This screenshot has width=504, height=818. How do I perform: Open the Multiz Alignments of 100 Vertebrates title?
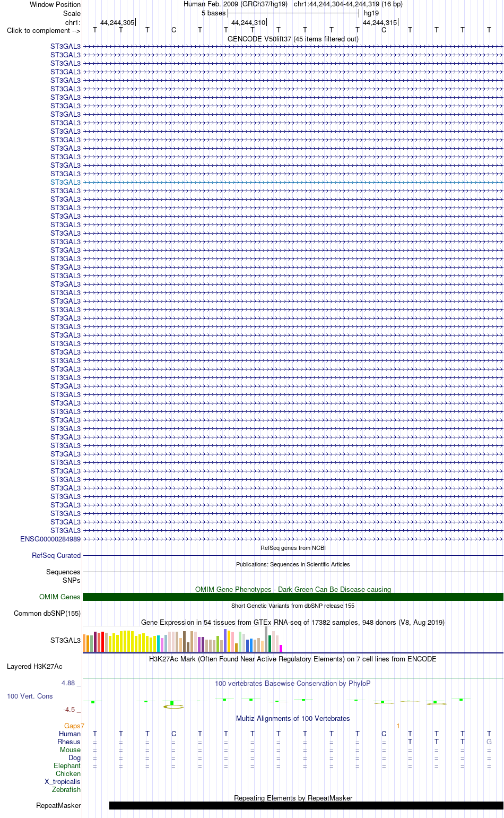293,718
